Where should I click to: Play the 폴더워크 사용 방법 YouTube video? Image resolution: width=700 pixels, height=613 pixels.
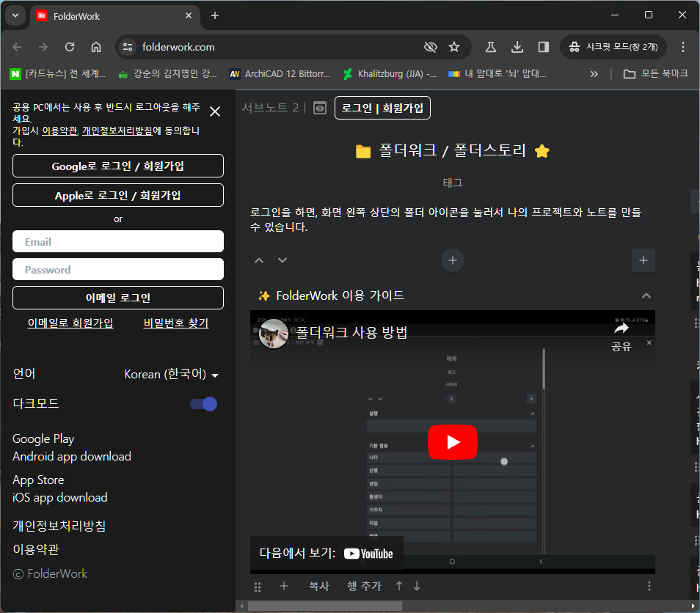click(x=453, y=442)
